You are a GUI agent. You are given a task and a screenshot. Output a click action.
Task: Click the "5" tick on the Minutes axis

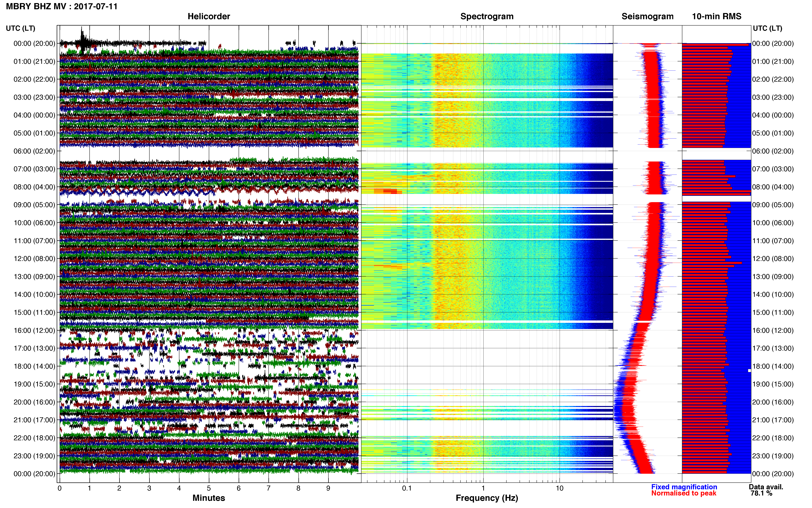209,488
